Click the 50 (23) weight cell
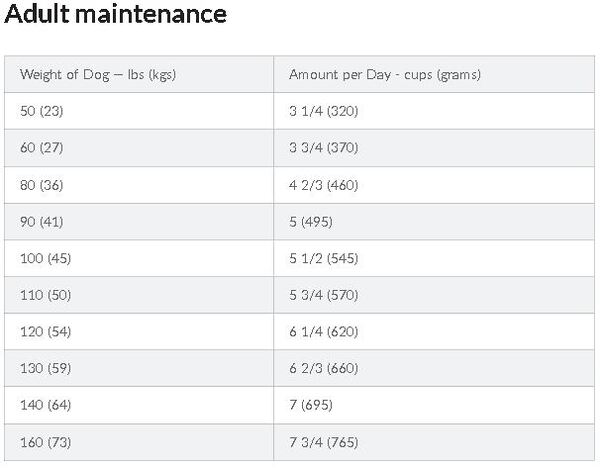Viewport: 600px width, 468px height. pyautogui.click(x=139, y=111)
